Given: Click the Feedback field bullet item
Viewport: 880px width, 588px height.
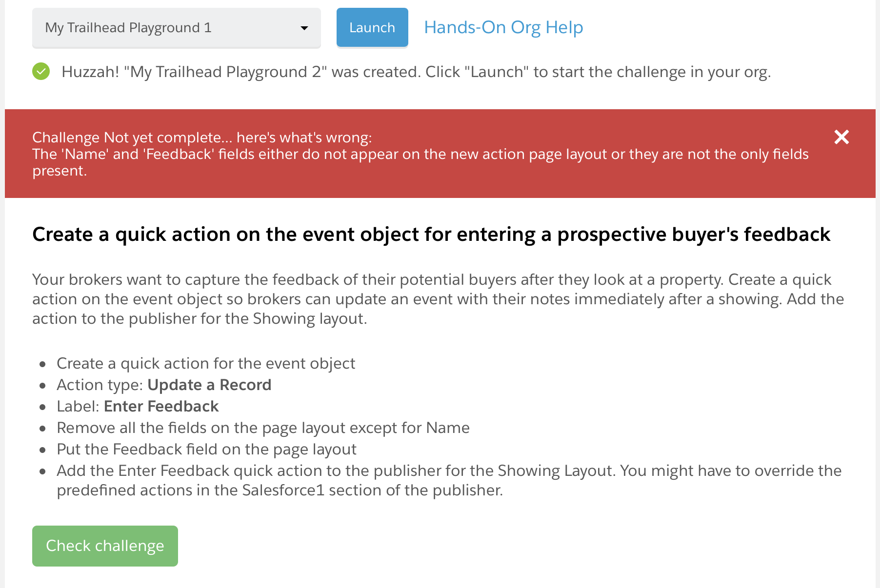Looking at the screenshot, I should tap(206, 449).
